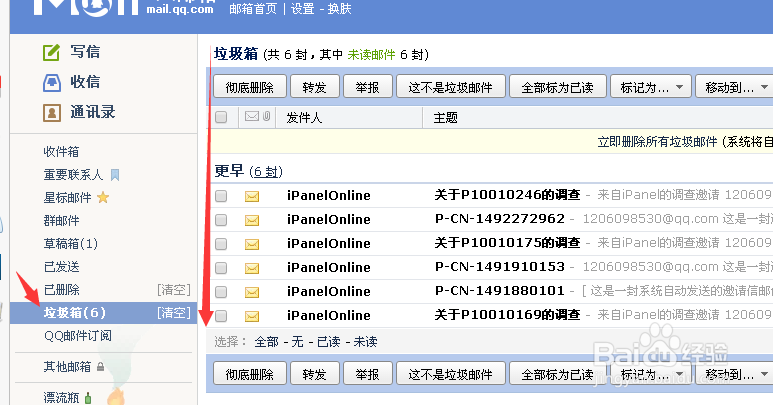This screenshot has height=405, width=773.
Task: Open the 群邮件 folder
Action: tap(61, 221)
